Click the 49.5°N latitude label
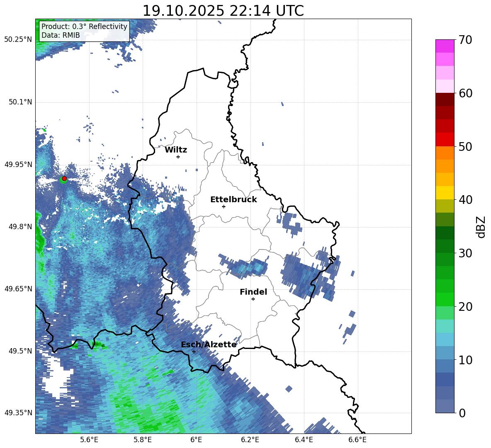The image size is (491, 448). (x=20, y=351)
